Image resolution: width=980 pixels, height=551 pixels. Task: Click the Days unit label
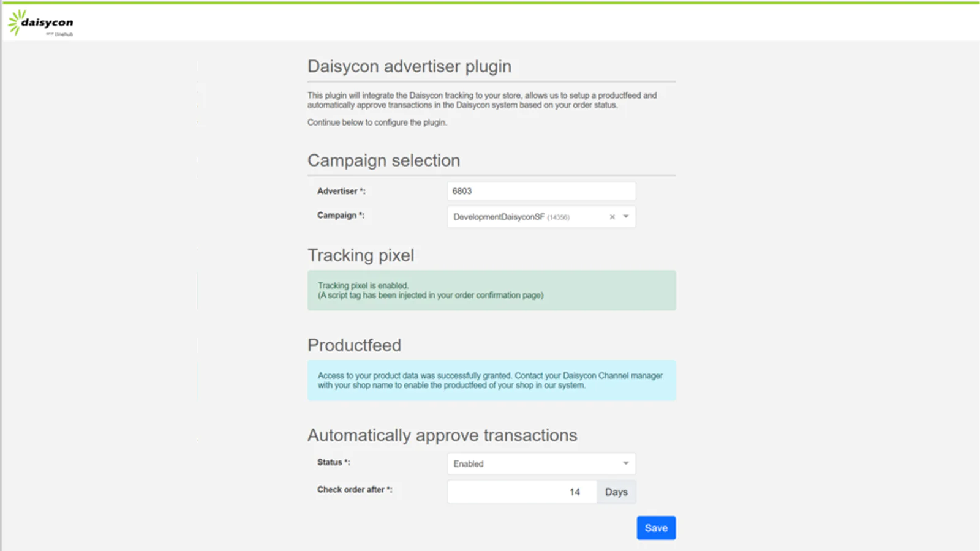(x=616, y=492)
